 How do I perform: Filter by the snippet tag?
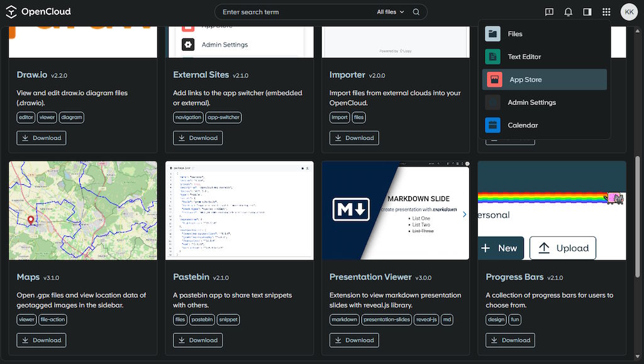point(228,320)
